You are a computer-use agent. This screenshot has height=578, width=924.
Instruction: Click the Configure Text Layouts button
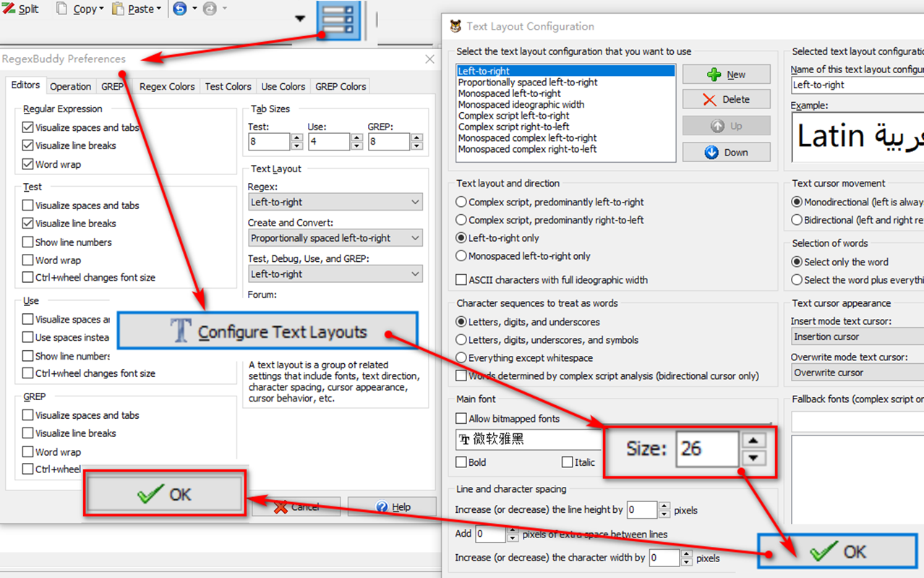268,331
